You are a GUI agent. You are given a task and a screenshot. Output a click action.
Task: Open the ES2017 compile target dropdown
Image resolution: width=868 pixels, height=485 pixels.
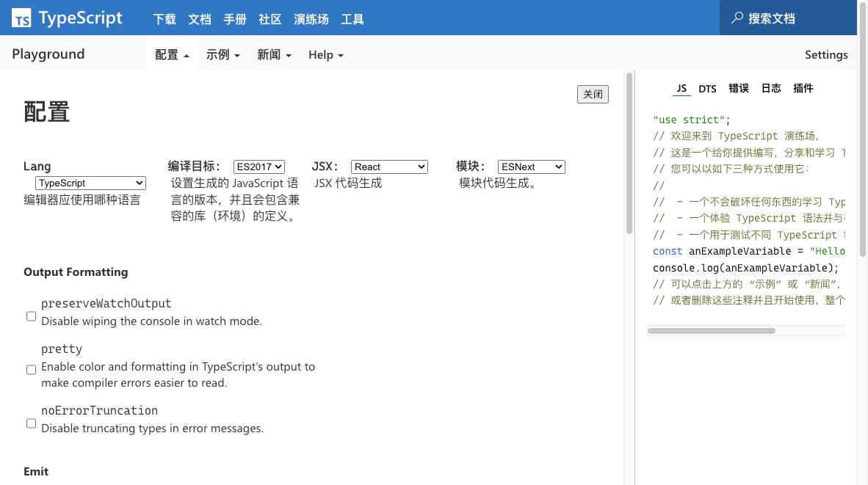pos(258,167)
